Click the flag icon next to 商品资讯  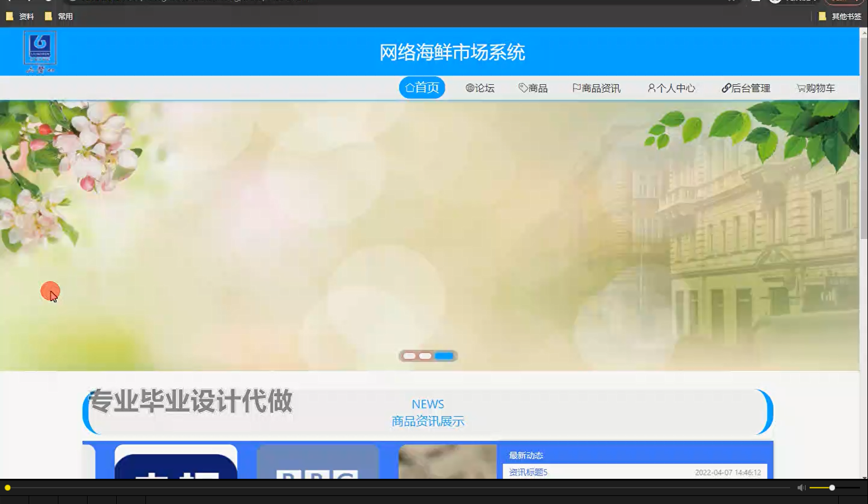pos(577,88)
